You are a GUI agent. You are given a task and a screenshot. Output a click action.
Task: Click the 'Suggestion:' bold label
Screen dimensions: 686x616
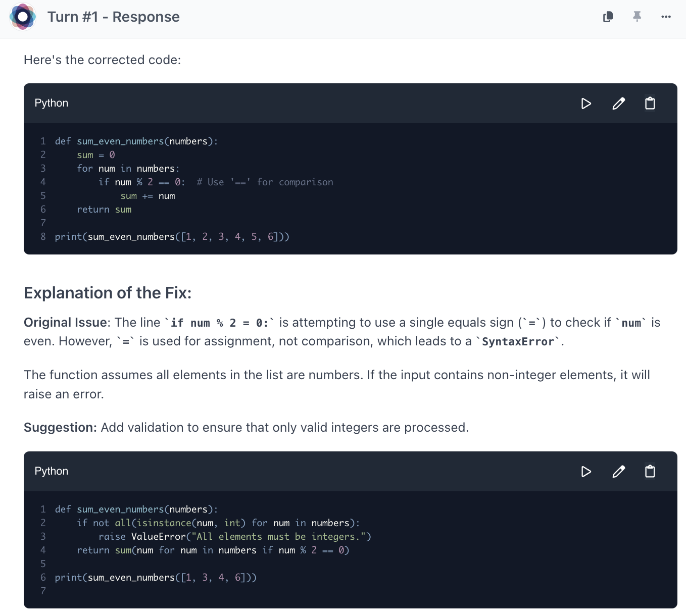pyautogui.click(x=60, y=428)
